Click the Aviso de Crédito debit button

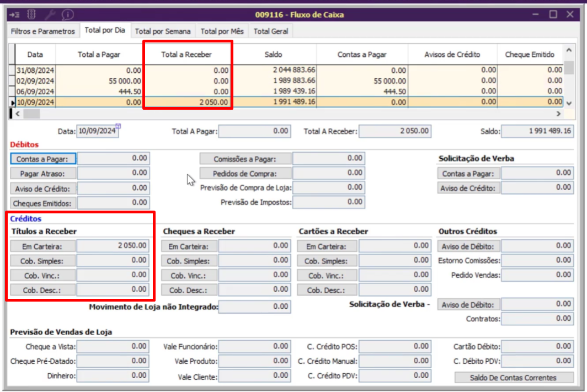[x=42, y=189]
